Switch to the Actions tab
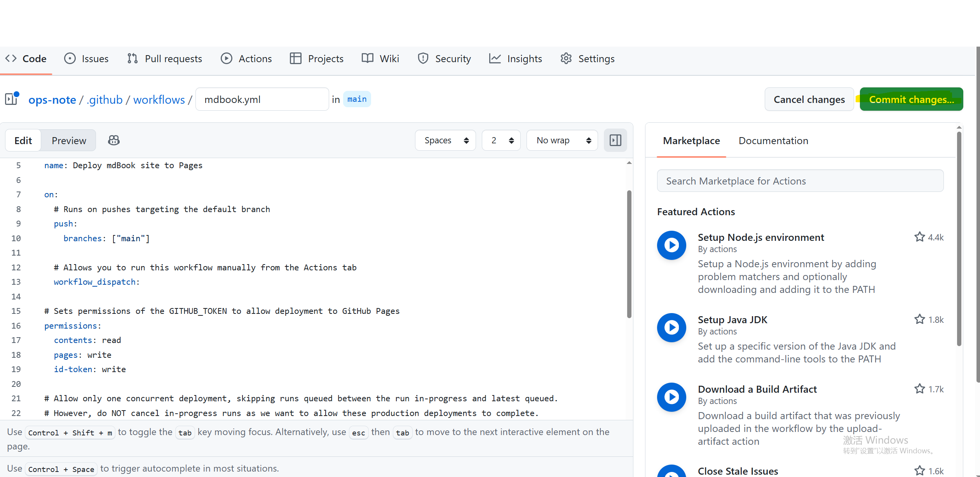 click(246, 59)
